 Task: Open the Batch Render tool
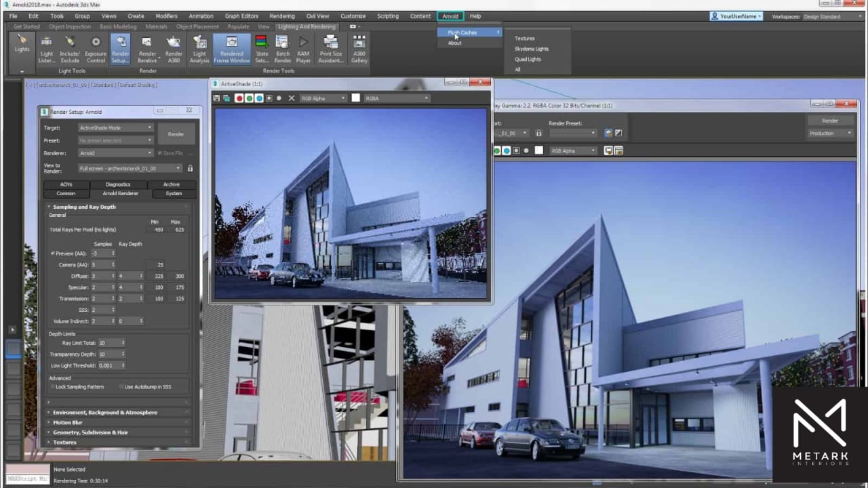(283, 49)
